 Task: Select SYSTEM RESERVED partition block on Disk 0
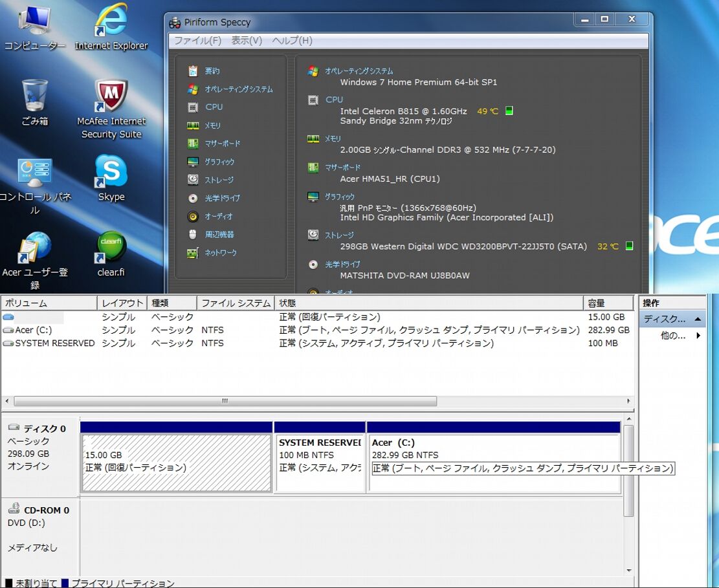pyautogui.click(x=320, y=457)
